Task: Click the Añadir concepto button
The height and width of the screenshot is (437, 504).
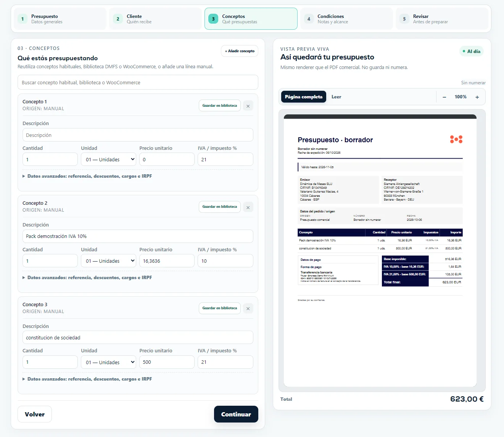Action: [240, 51]
